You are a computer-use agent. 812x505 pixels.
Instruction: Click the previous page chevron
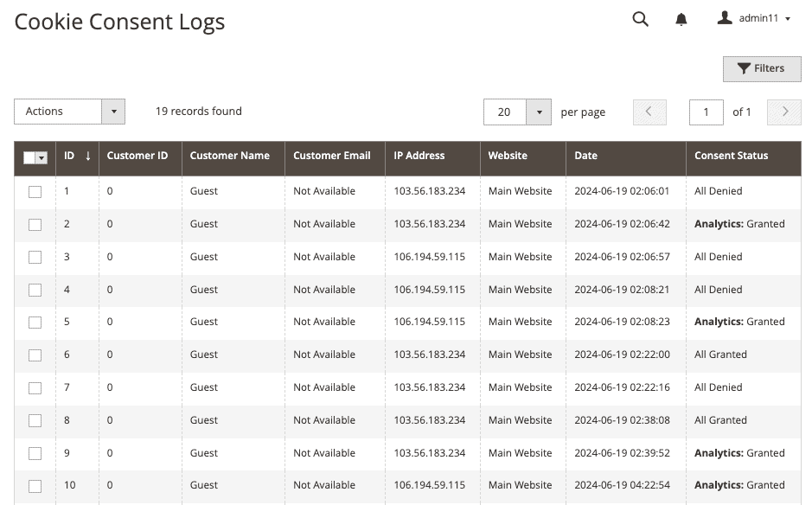point(649,112)
